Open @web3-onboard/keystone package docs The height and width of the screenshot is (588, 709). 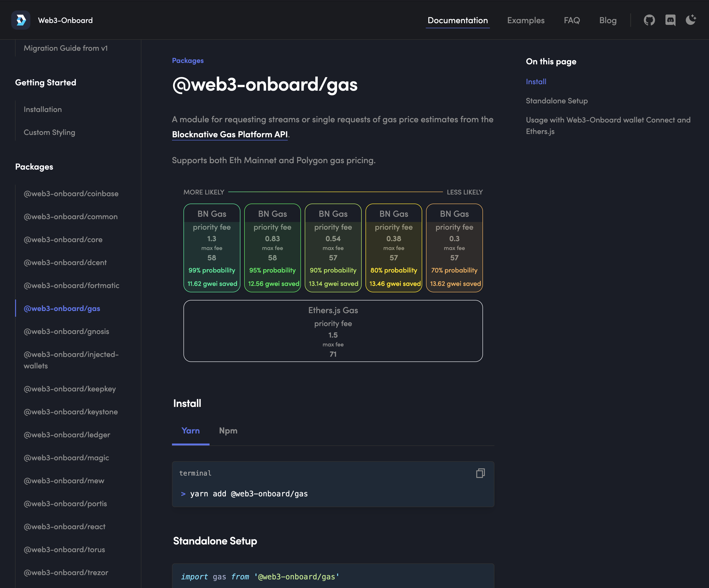pyautogui.click(x=71, y=412)
